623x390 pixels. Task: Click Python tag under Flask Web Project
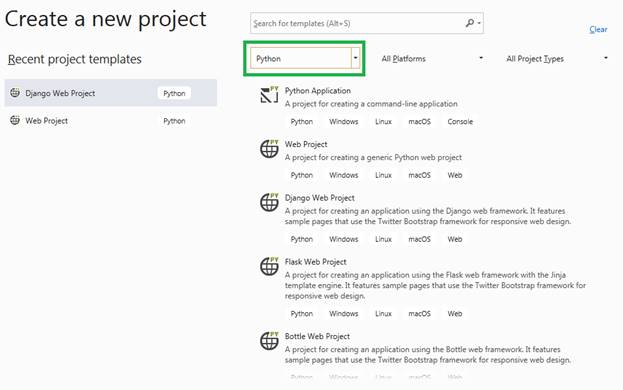[x=302, y=314]
